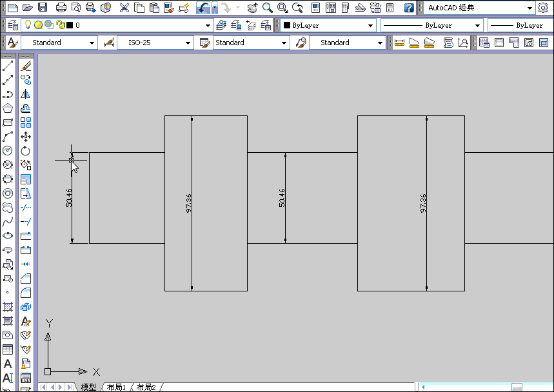This screenshot has width=554, height=392.
Task: Zoom to previous view
Action: [297, 8]
